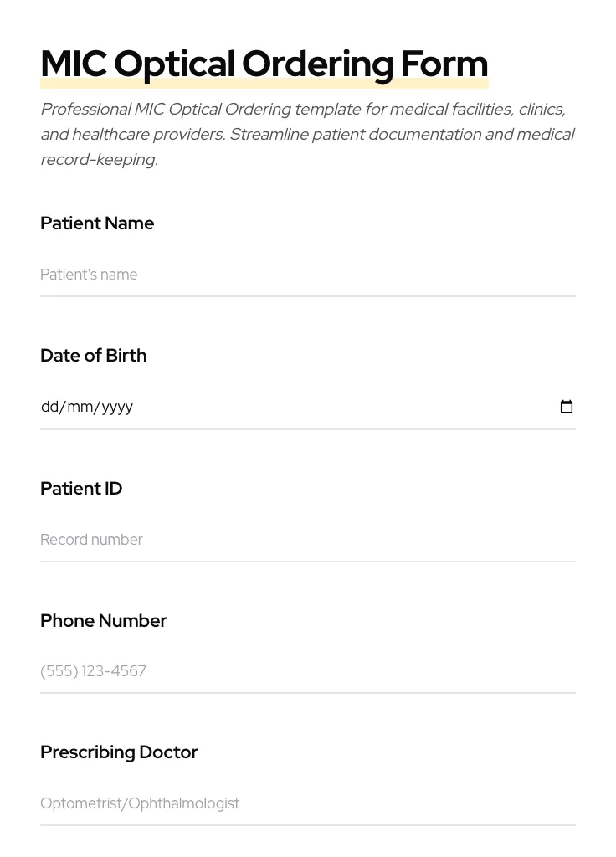Click the Patient's name input field

307,275
